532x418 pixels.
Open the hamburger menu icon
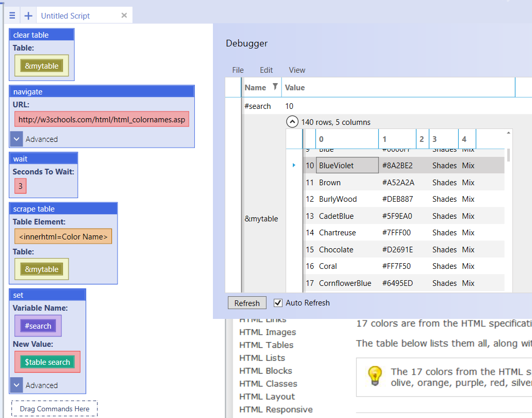point(12,15)
